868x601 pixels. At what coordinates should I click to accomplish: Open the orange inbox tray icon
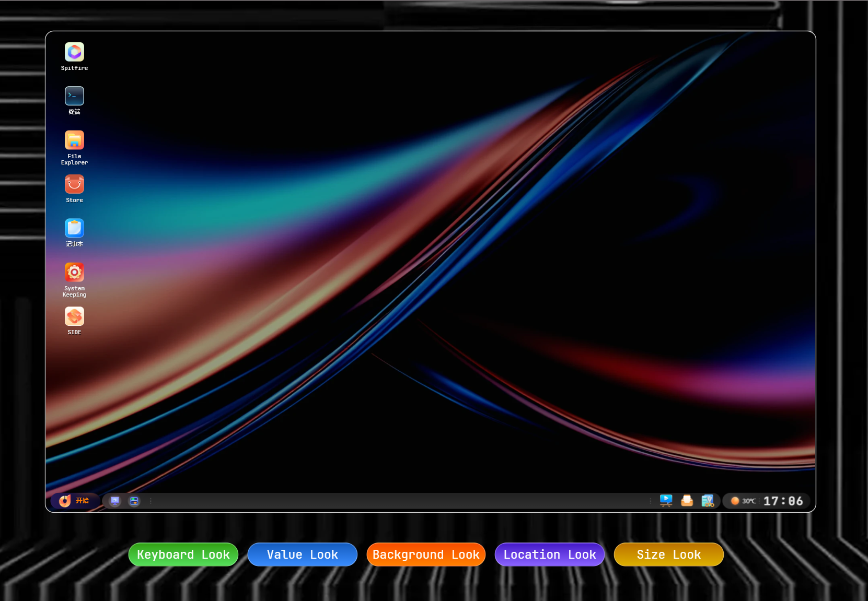point(687,501)
